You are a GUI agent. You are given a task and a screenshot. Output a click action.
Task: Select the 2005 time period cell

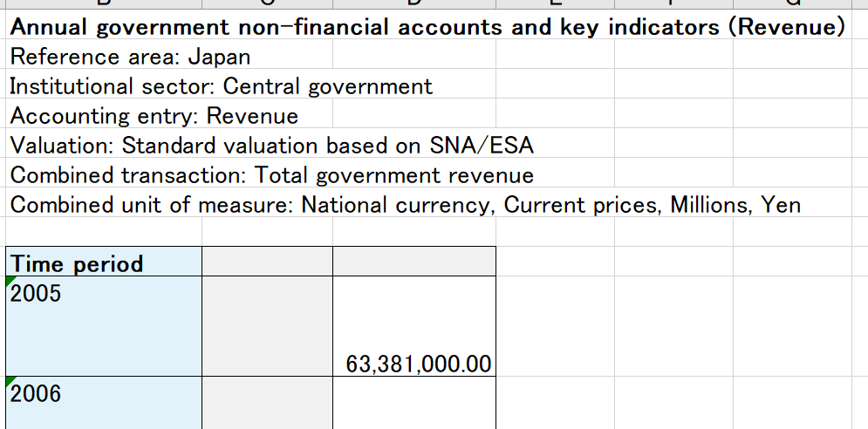[x=104, y=326]
